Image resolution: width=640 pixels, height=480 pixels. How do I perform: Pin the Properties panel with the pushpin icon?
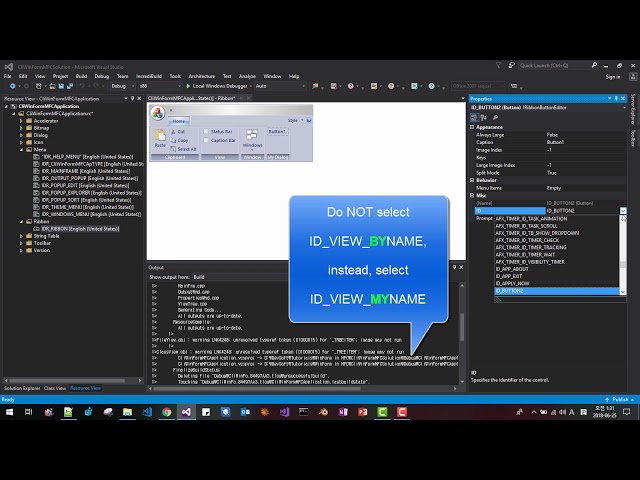tap(616, 98)
